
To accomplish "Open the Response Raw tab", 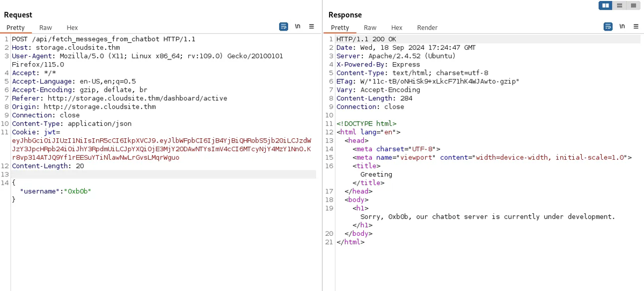I will pos(370,27).
